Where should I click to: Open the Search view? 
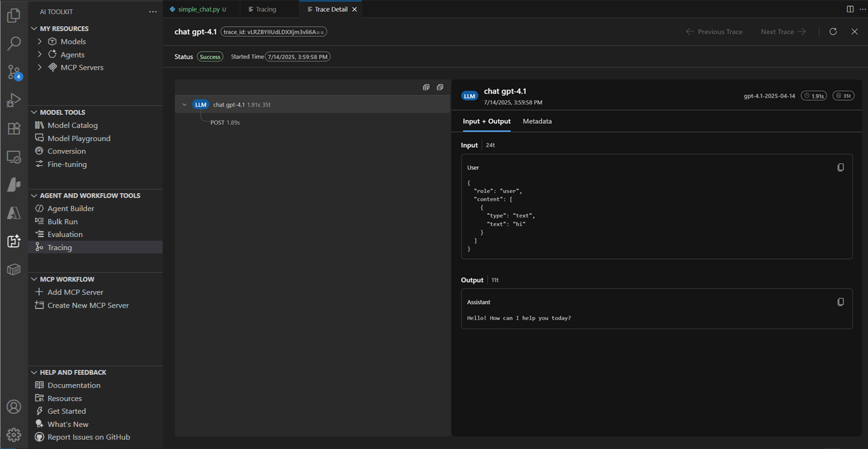click(x=14, y=44)
